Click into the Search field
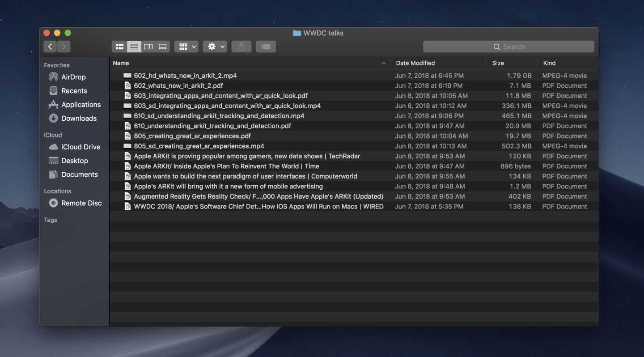Screen dimensions: 644x357 click(x=508, y=47)
